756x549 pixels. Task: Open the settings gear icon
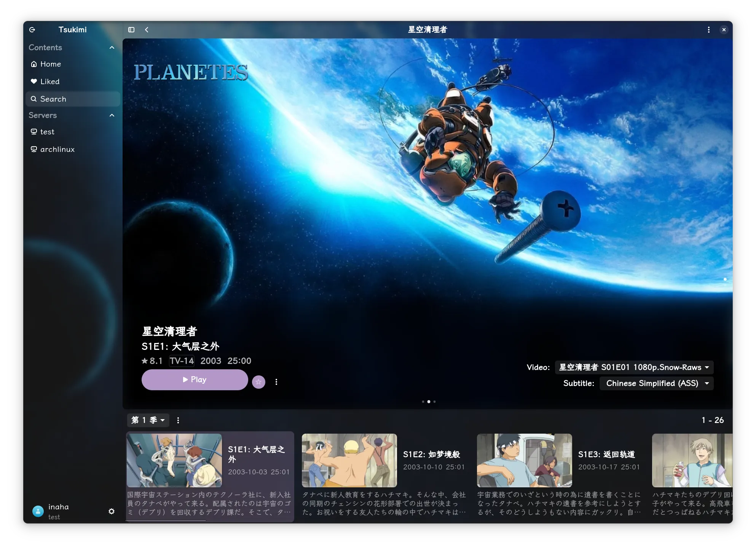coord(112,511)
